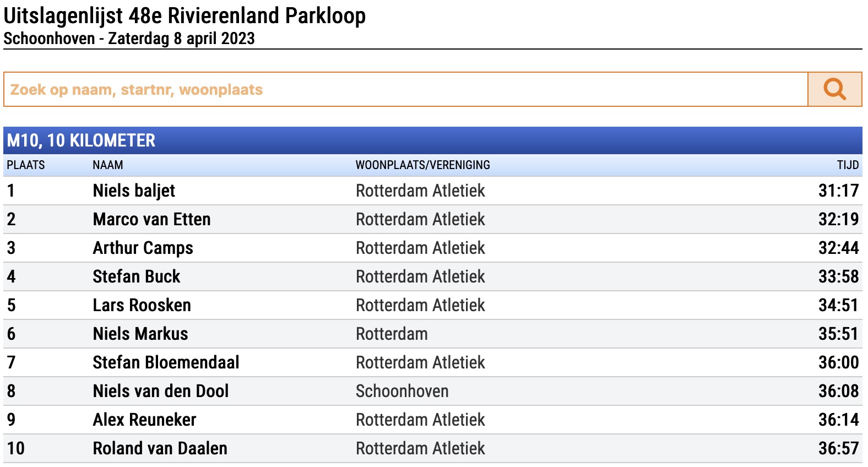Select Niels van den Dool

[x=160, y=391]
